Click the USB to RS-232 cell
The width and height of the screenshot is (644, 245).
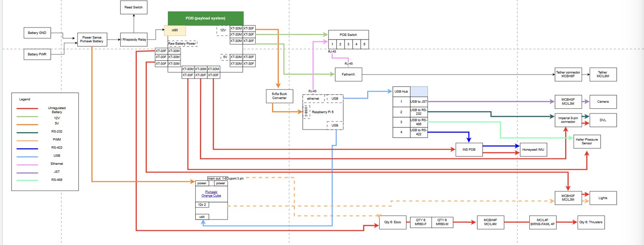[419, 112]
